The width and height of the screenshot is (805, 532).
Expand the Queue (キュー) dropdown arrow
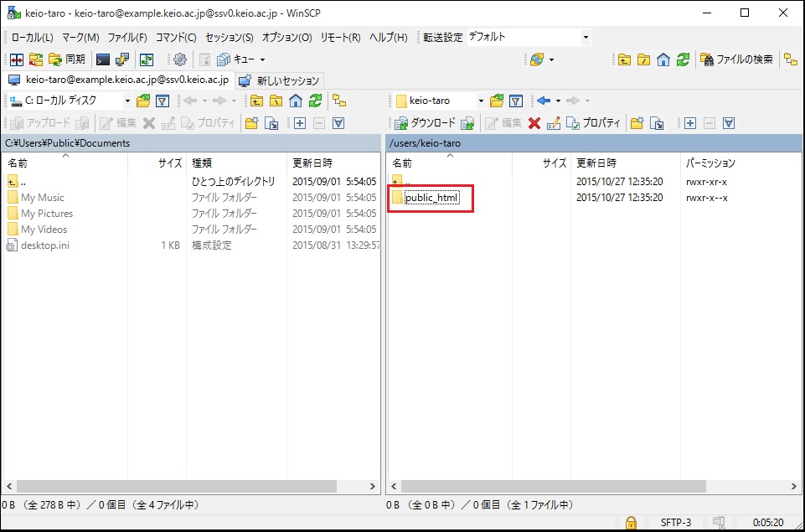262,59
